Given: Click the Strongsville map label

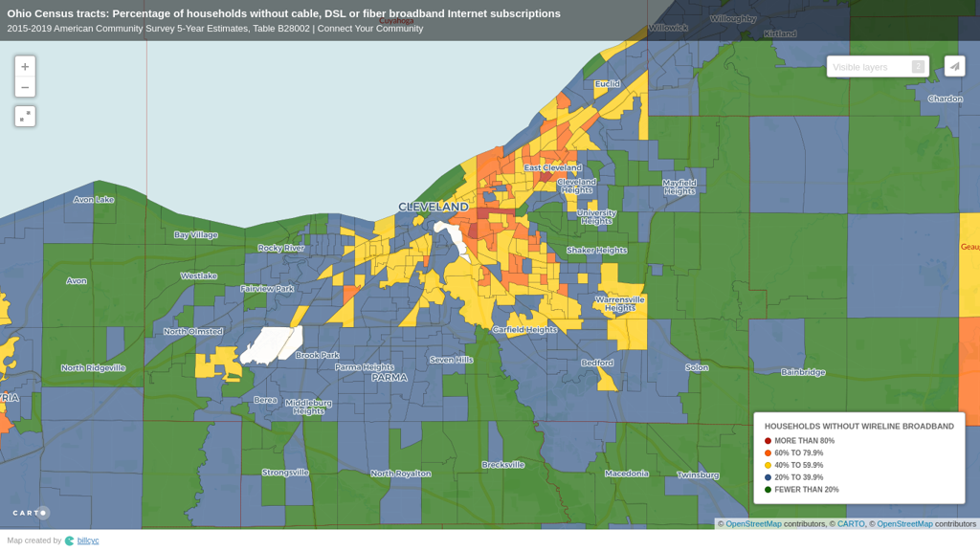Looking at the screenshot, I should [x=285, y=473].
